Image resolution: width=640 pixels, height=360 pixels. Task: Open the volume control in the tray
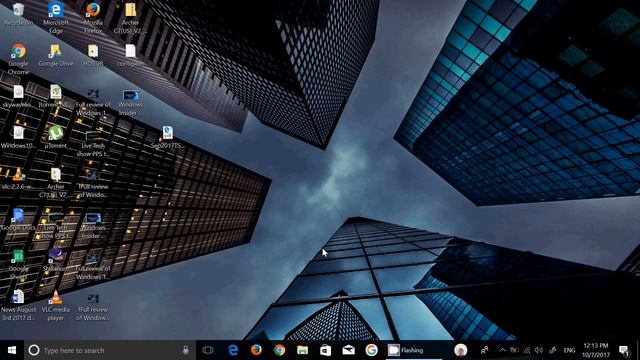[539, 350]
